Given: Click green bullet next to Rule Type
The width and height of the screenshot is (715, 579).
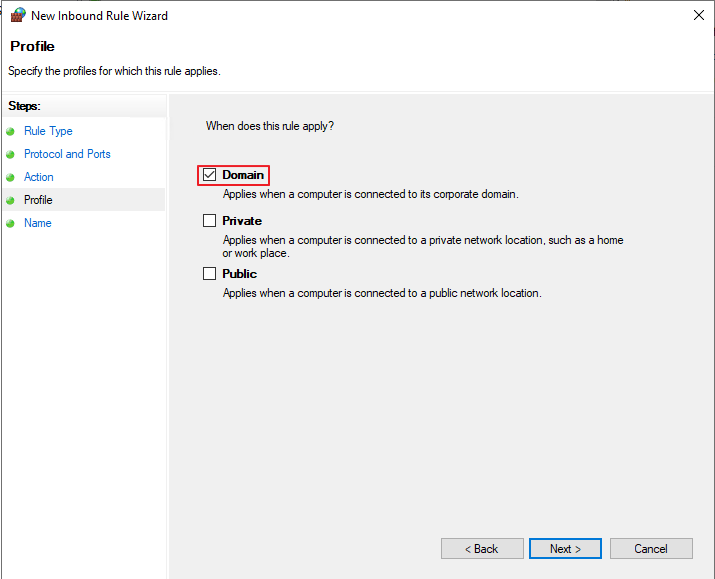Looking at the screenshot, I should point(10,131).
